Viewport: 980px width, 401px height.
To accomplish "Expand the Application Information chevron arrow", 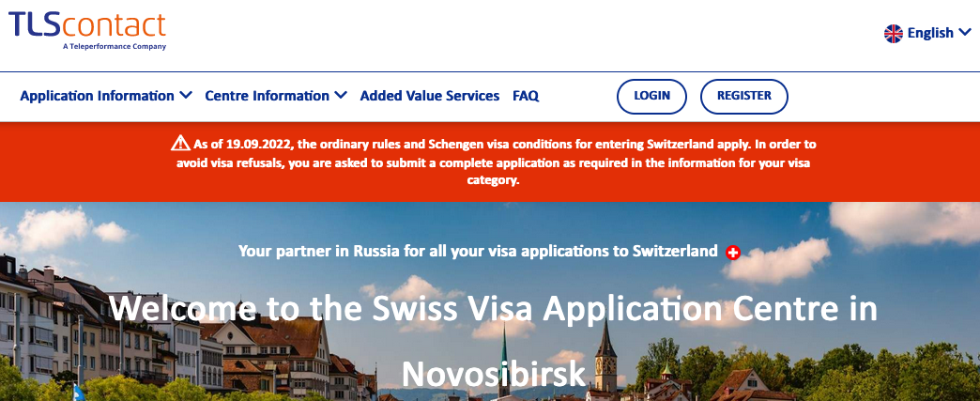I will point(186,96).
